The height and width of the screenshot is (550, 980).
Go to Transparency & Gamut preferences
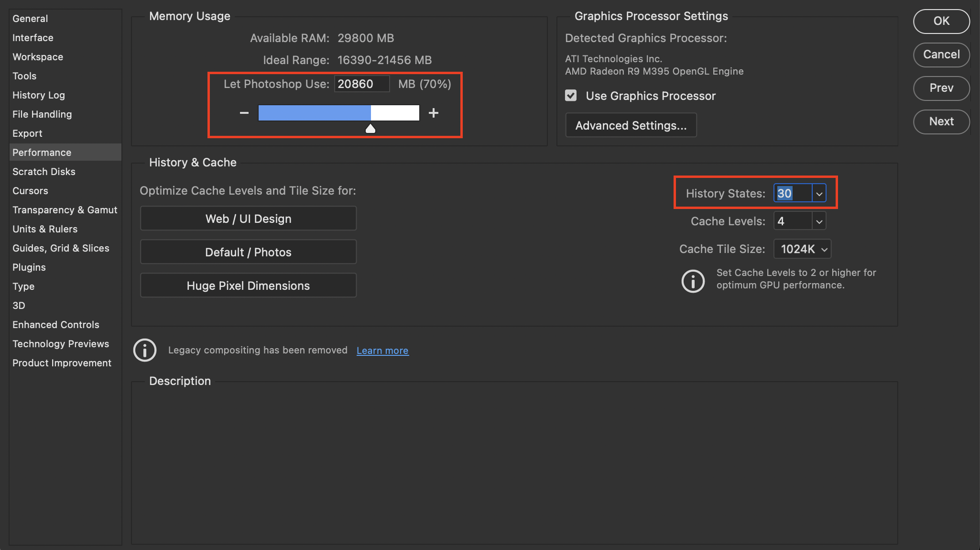pos(65,210)
